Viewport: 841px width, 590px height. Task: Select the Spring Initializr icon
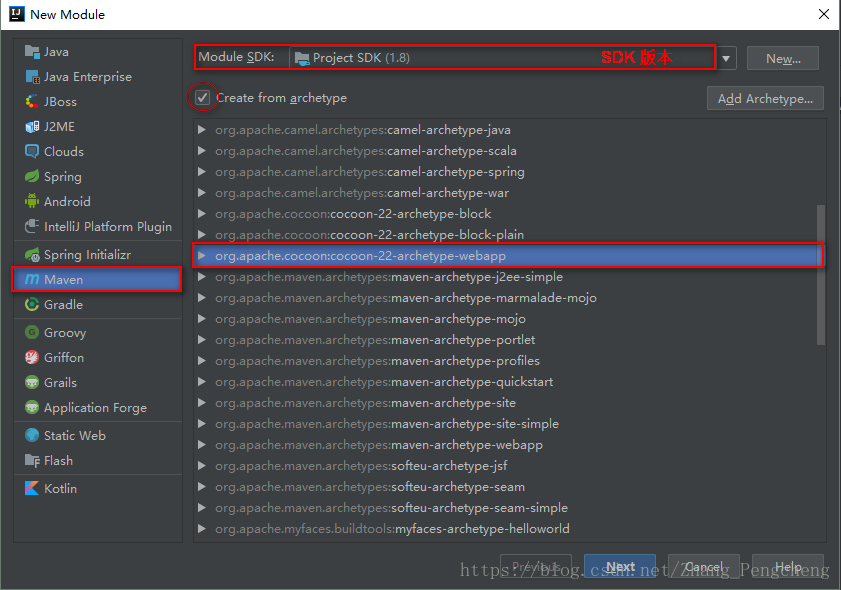tap(32, 255)
